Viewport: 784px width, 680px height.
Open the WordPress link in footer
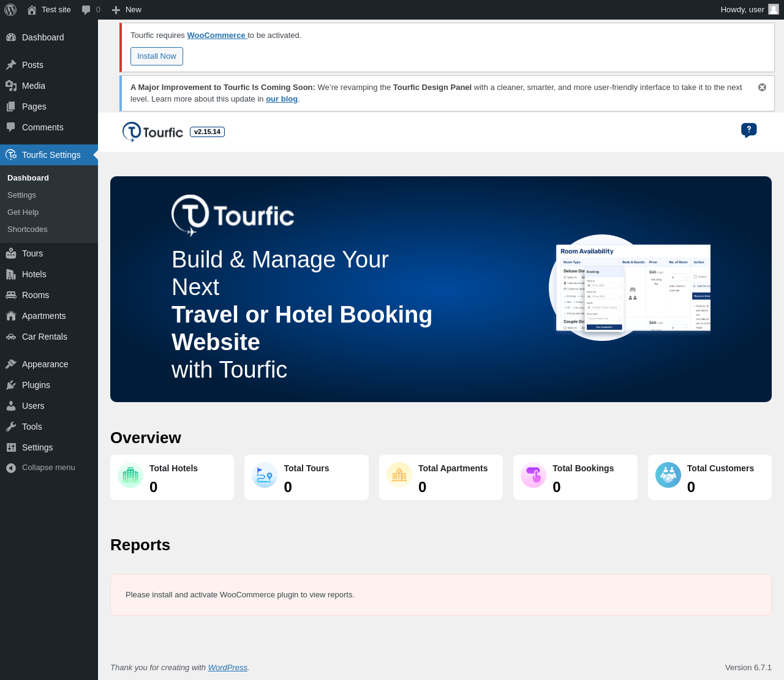pyautogui.click(x=228, y=668)
